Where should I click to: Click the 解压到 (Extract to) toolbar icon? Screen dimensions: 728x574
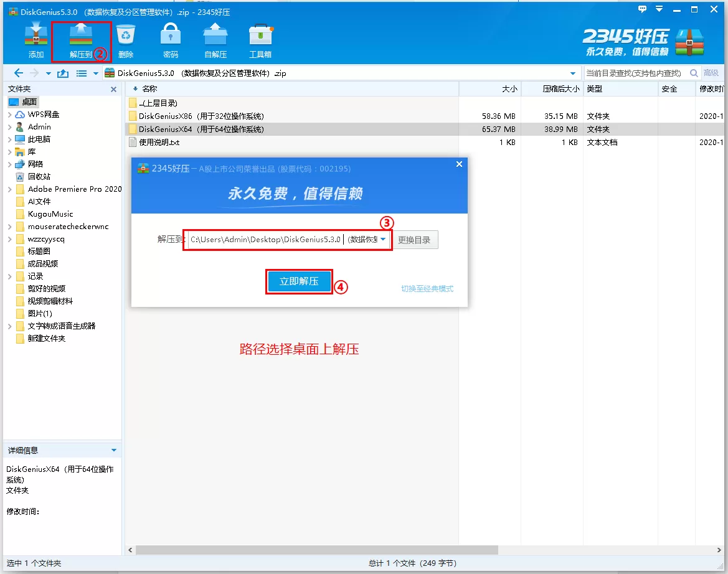(81, 40)
